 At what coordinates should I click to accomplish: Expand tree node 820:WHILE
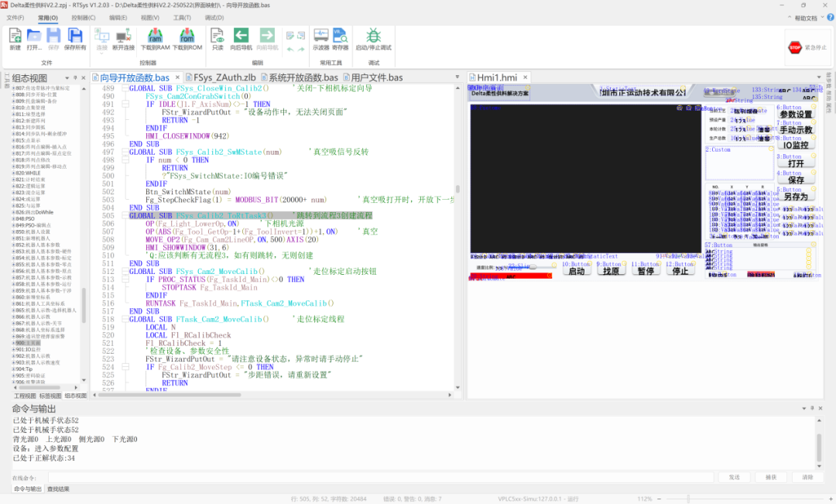(x=13, y=173)
